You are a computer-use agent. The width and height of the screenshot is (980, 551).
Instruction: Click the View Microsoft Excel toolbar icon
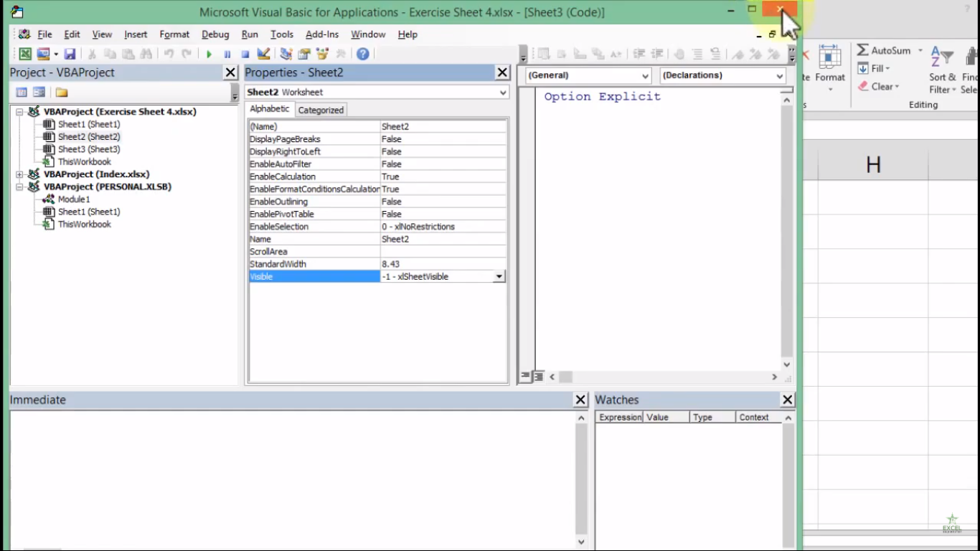[x=25, y=54]
